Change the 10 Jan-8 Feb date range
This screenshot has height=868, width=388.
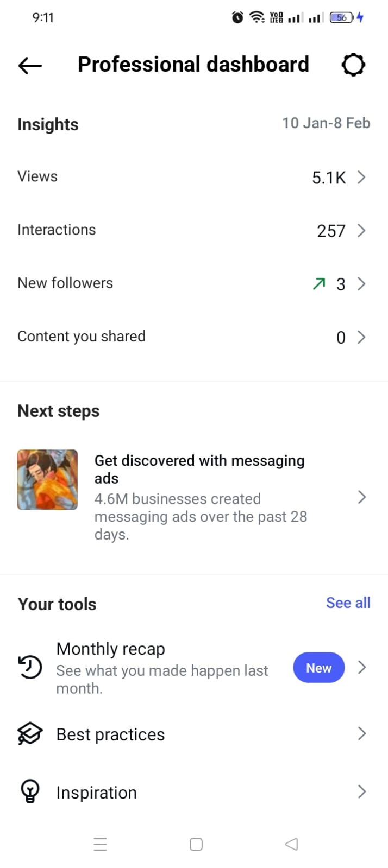(x=326, y=123)
